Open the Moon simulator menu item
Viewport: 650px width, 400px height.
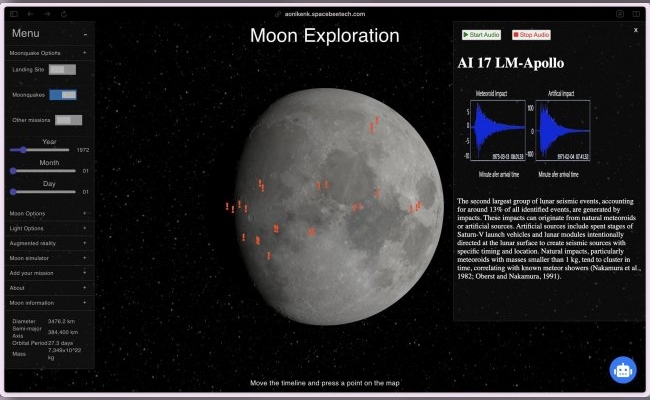[x=48, y=258]
